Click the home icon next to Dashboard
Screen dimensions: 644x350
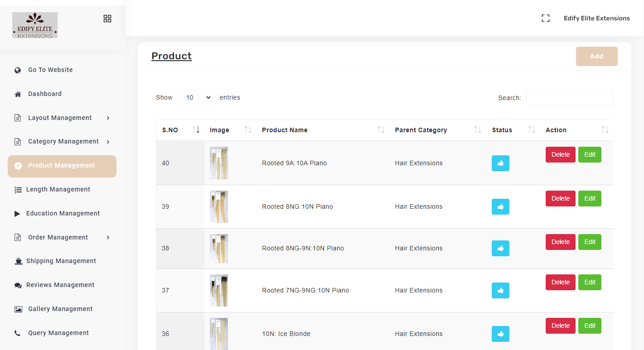[x=18, y=94]
